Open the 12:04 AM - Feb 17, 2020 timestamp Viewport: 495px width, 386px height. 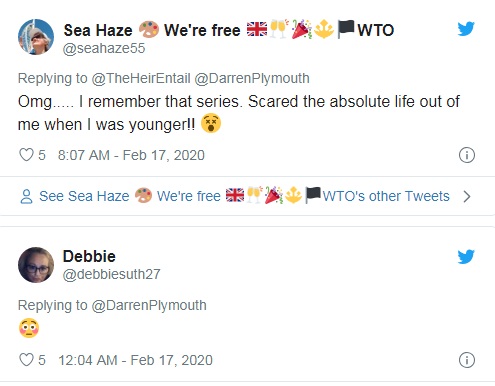[x=135, y=360]
